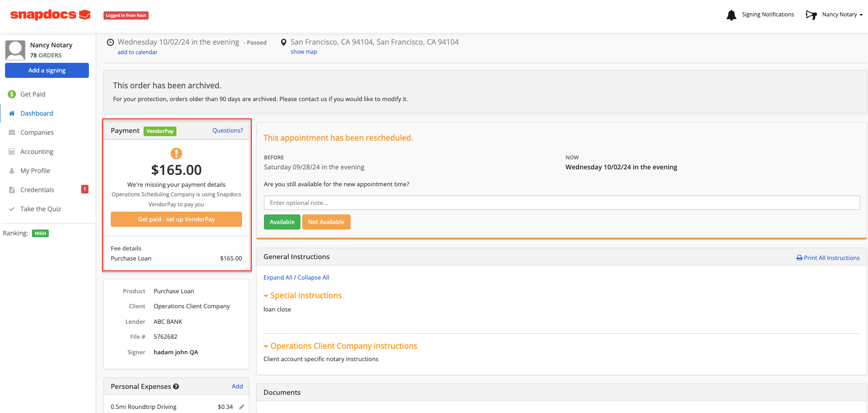Click the My Profile person icon
The height and width of the screenshot is (413, 868).
[12, 170]
